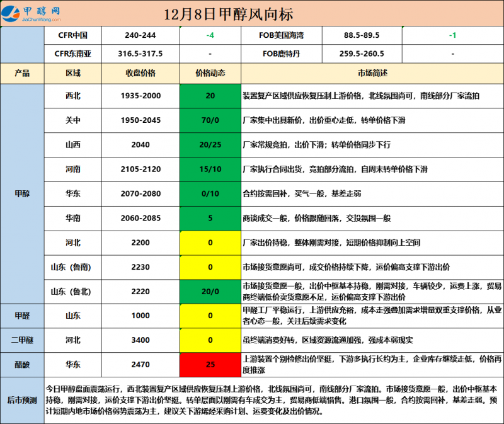Click the 甲醛 product cell
Image resolution: width=504 pixels, height=424 pixels.
21,315
